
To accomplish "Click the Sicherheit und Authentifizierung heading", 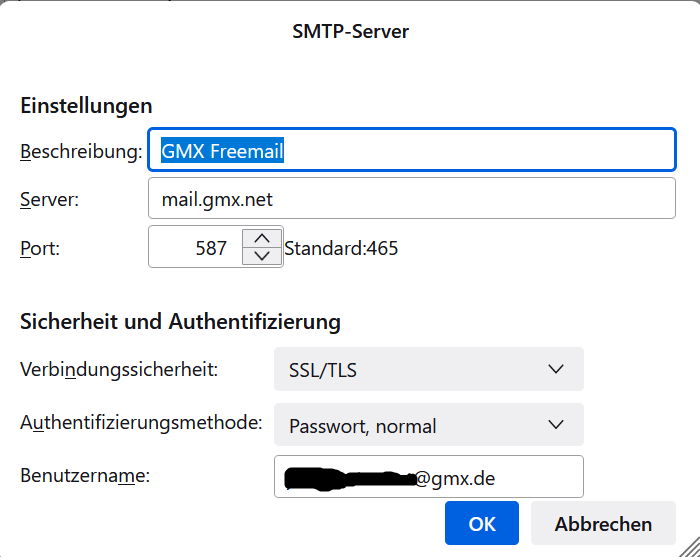I will (x=180, y=321).
